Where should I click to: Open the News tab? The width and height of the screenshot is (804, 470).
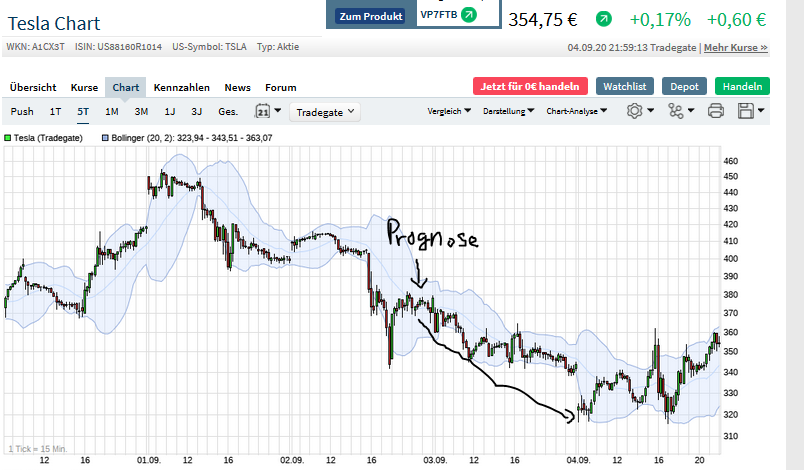click(x=237, y=87)
